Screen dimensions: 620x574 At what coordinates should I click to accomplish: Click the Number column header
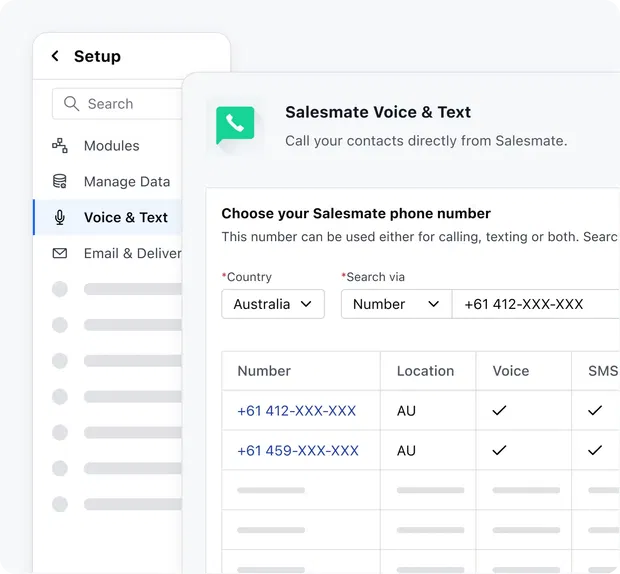(264, 371)
